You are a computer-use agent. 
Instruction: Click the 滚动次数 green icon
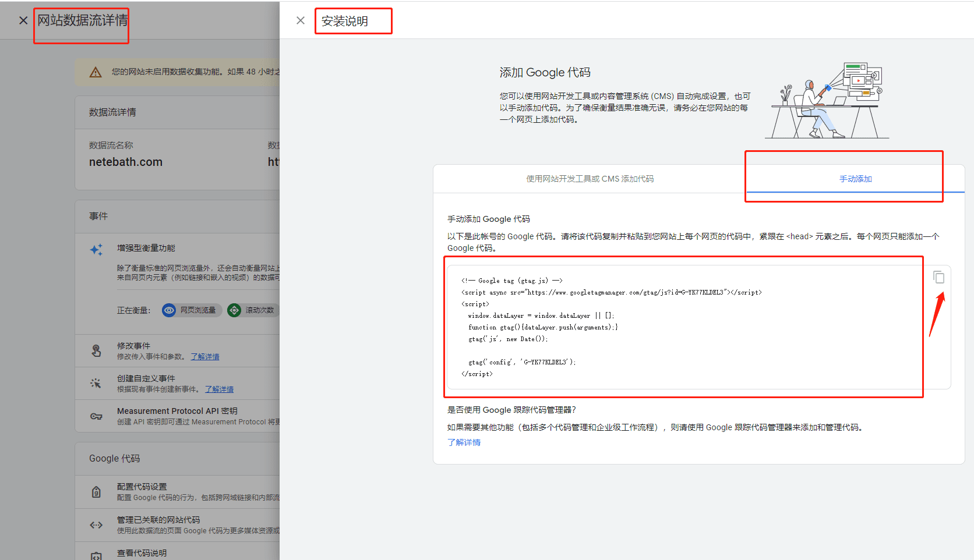(x=234, y=310)
